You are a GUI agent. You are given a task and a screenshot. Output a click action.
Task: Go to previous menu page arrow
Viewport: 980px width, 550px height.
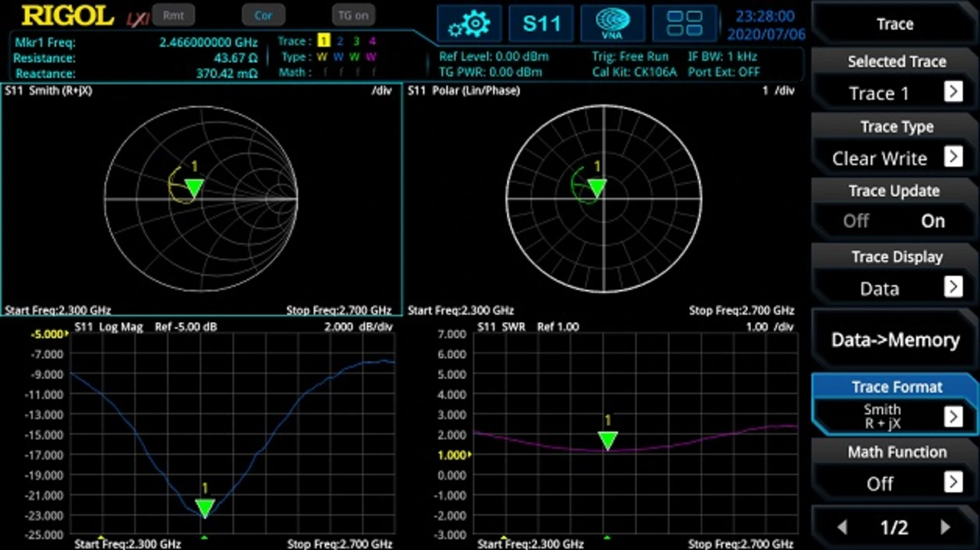[x=842, y=527]
